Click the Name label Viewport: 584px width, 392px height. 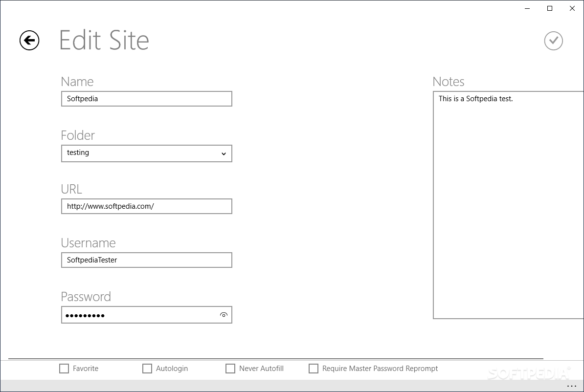coord(77,82)
